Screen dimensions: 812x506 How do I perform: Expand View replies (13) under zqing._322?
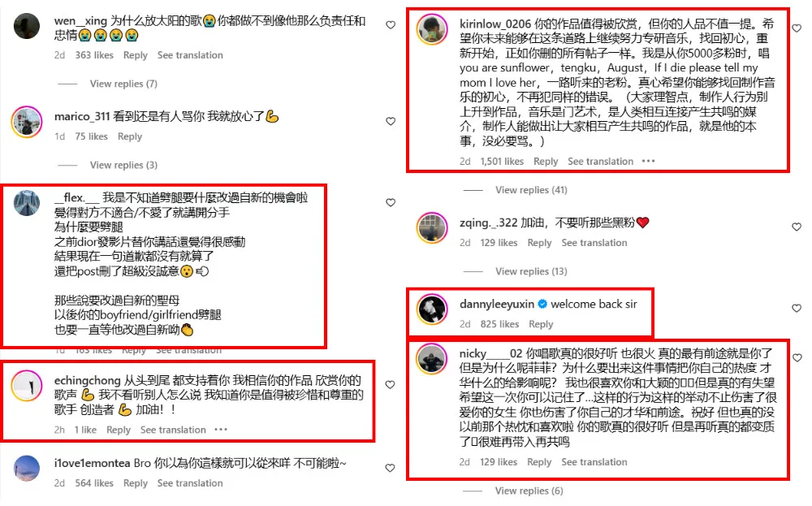[x=531, y=270]
